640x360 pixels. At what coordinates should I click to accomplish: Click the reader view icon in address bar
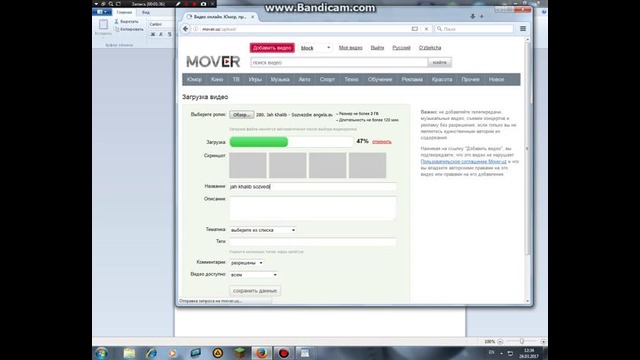(x=415, y=29)
